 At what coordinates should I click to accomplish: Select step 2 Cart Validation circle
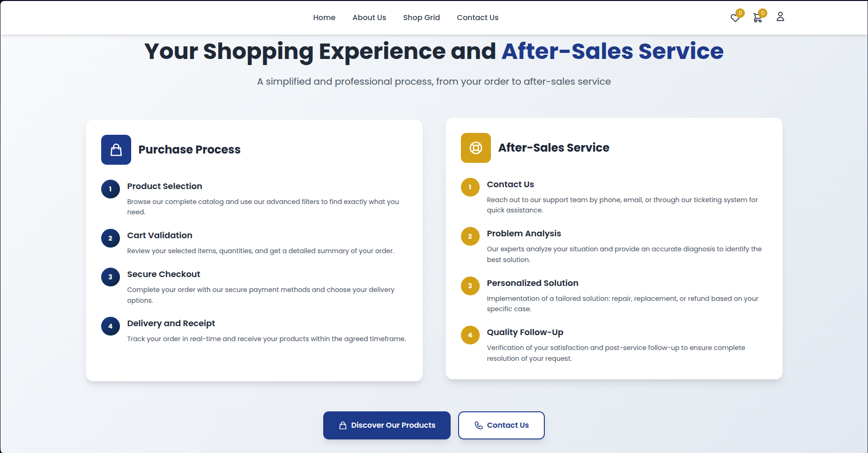pos(110,238)
